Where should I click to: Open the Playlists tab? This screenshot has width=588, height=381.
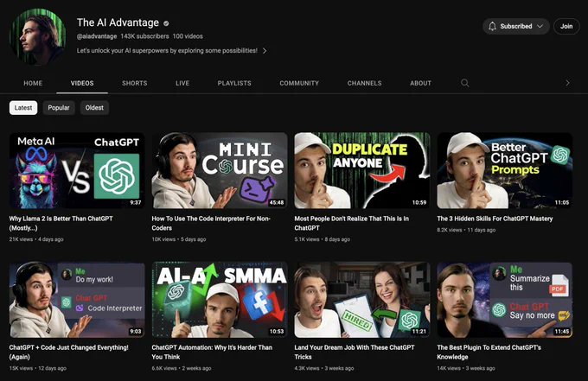click(x=234, y=83)
